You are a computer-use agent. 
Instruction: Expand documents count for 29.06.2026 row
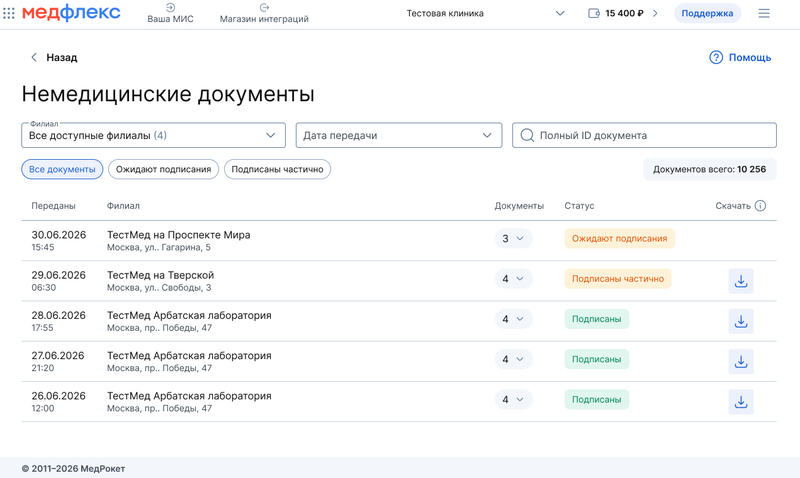(513, 279)
